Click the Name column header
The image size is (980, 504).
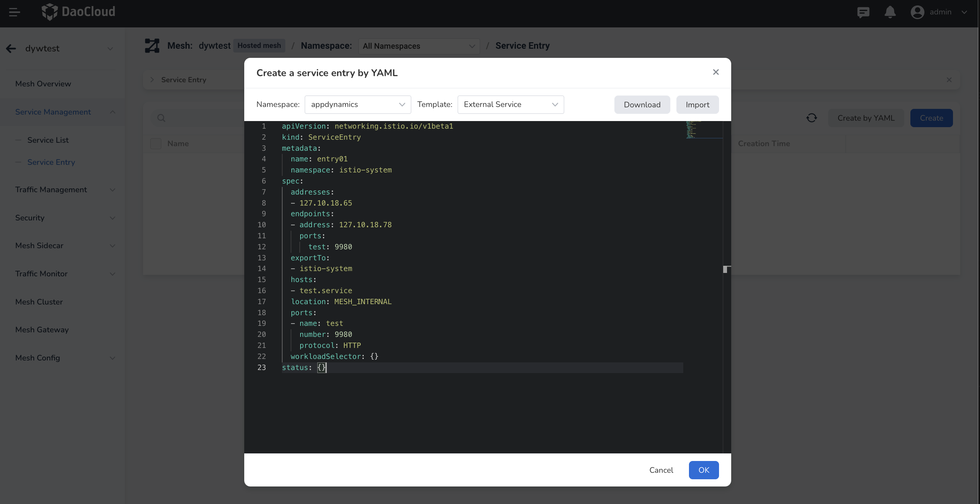pos(178,144)
